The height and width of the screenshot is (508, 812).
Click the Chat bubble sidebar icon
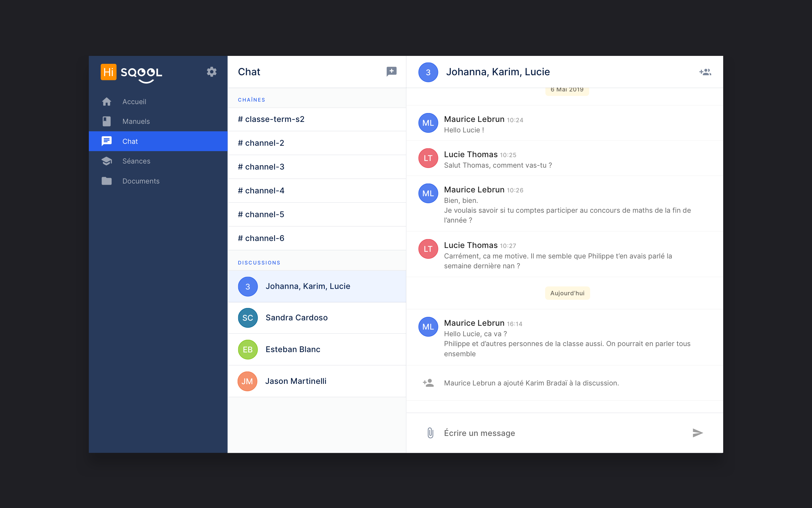(x=107, y=141)
